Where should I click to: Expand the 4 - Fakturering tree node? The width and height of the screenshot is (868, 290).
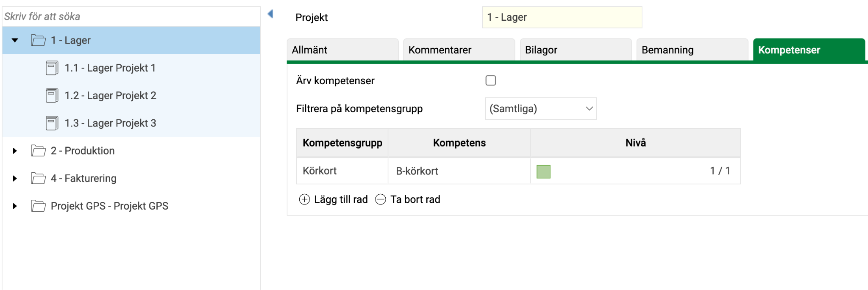pos(15,178)
